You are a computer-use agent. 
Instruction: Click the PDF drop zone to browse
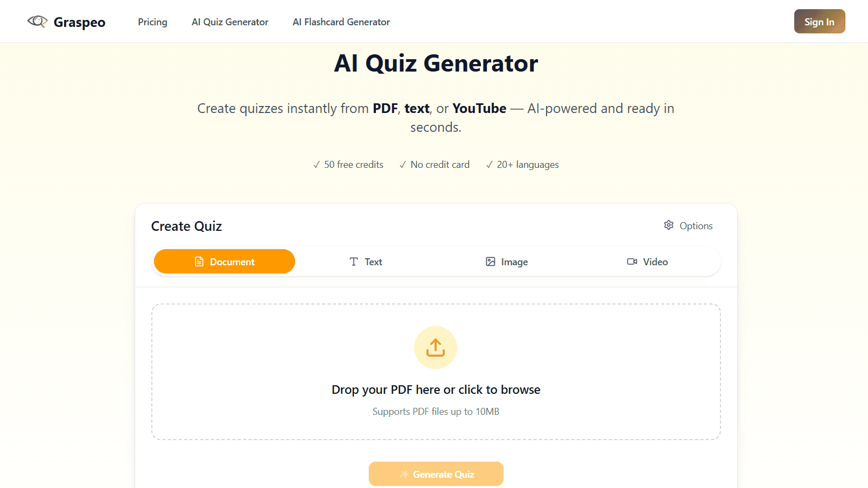coord(436,390)
